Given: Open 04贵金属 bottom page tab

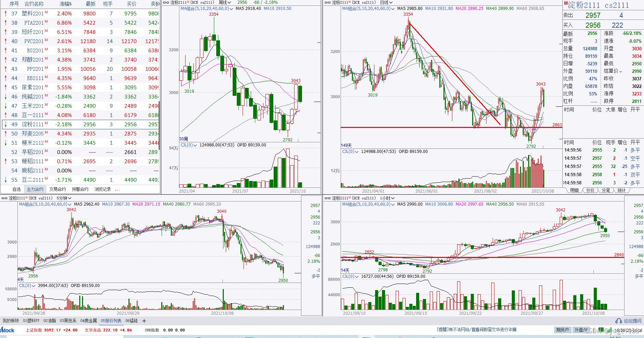Looking at the screenshot, I should click(x=88, y=321).
